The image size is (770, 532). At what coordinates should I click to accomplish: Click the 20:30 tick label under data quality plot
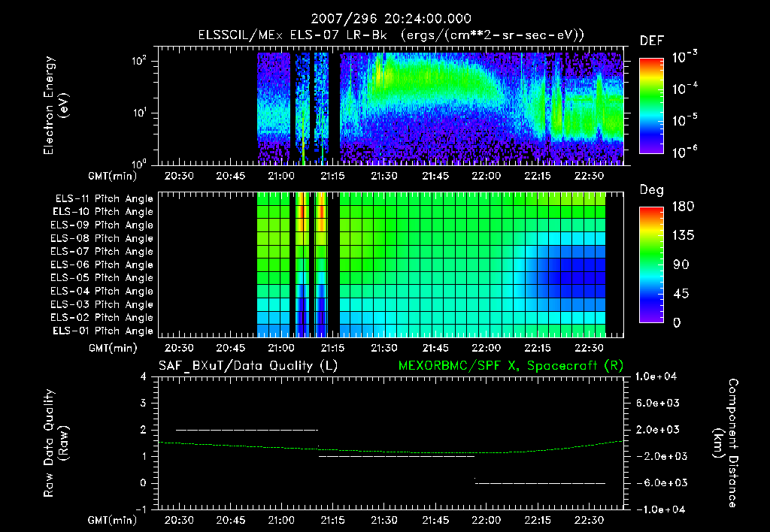click(179, 520)
